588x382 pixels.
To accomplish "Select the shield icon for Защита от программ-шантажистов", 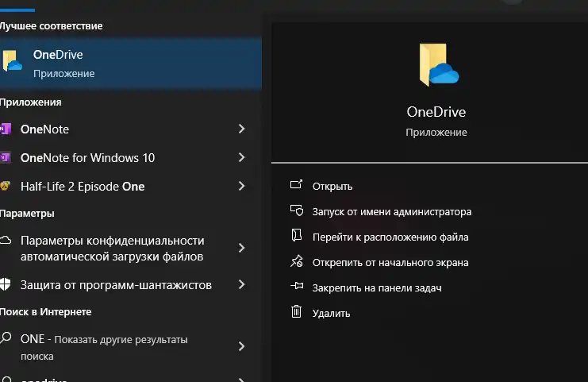I will (x=6, y=284).
